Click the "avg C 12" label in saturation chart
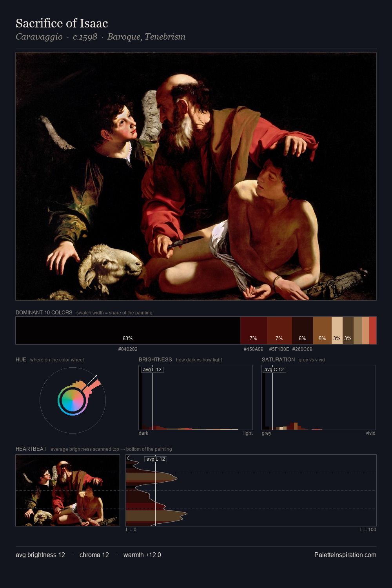This screenshot has width=392, height=588. click(x=274, y=370)
